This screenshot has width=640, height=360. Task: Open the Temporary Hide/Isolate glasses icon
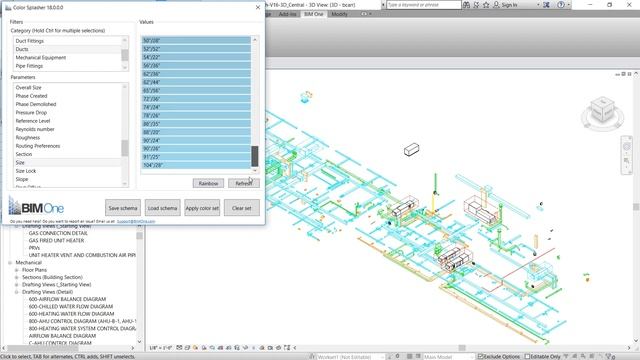[x=245, y=348]
